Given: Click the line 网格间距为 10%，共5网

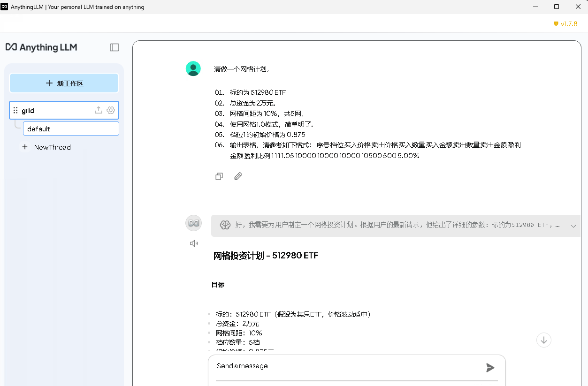Looking at the screenshot, I should pos(267,114).
